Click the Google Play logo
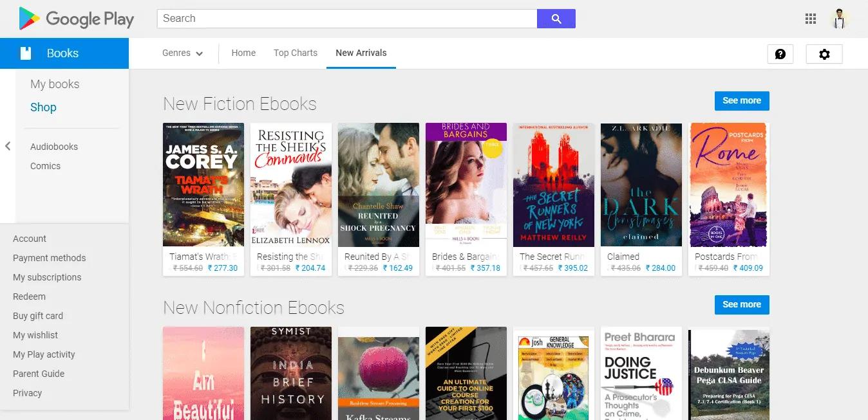Screen dimensions: 868x420 click(75, 19)
